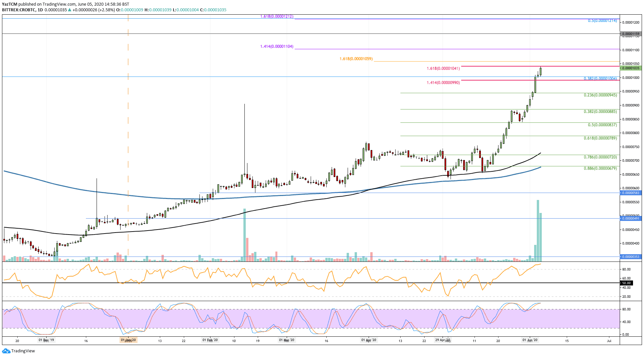Image resolution: width=644 pixels, height=357 pixels.
Task: Select the green 0.382(0.00000885) Fib label
Action: point(600,112)
